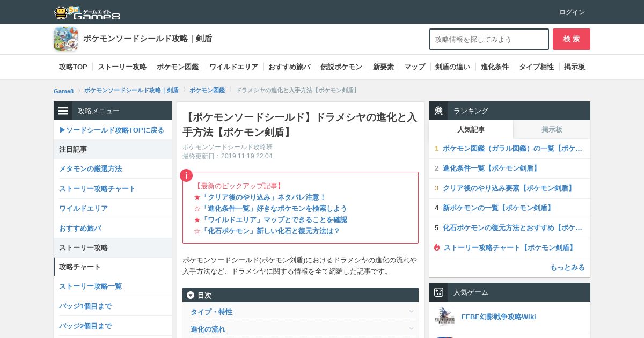Expand the タイプ・特性 table of contents row
Image resolution: width=644 pixels, height=338 pixels.
pyautogui.click(x=301, y=312)
